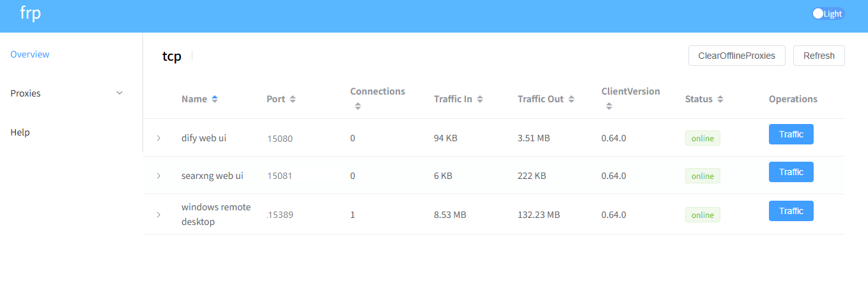Viewport: 868px width, 294px height.
Task: Sort the table by Port column
Action: [x=281, y=99]
